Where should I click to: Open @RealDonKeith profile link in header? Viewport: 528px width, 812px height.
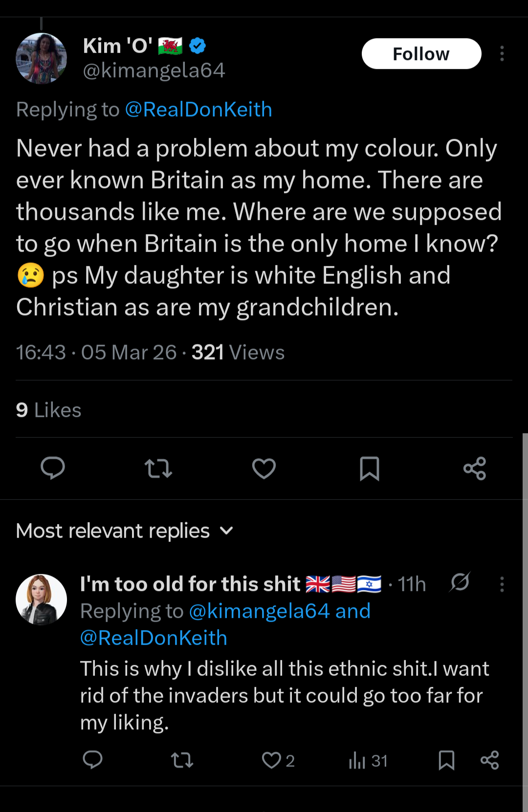[198, 110]
